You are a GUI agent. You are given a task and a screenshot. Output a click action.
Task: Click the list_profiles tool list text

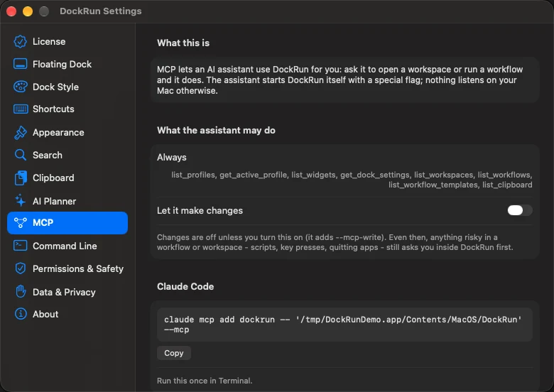(352, 180)
